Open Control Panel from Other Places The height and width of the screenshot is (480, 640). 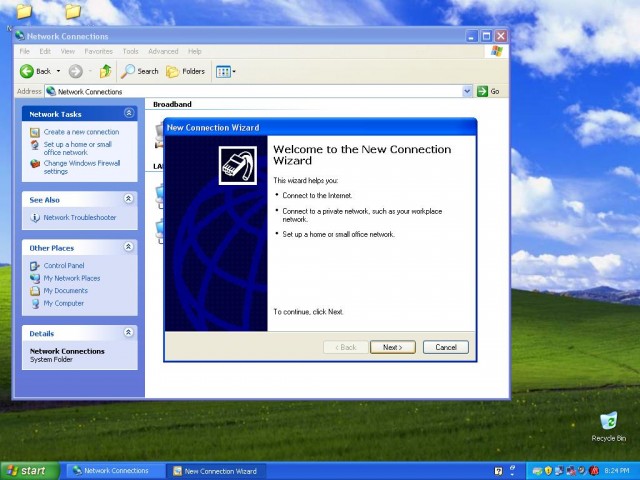coord(64,265)
